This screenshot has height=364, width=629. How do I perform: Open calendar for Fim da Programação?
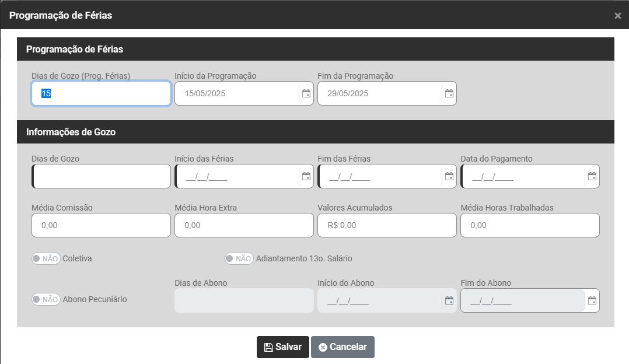[449, 93]
